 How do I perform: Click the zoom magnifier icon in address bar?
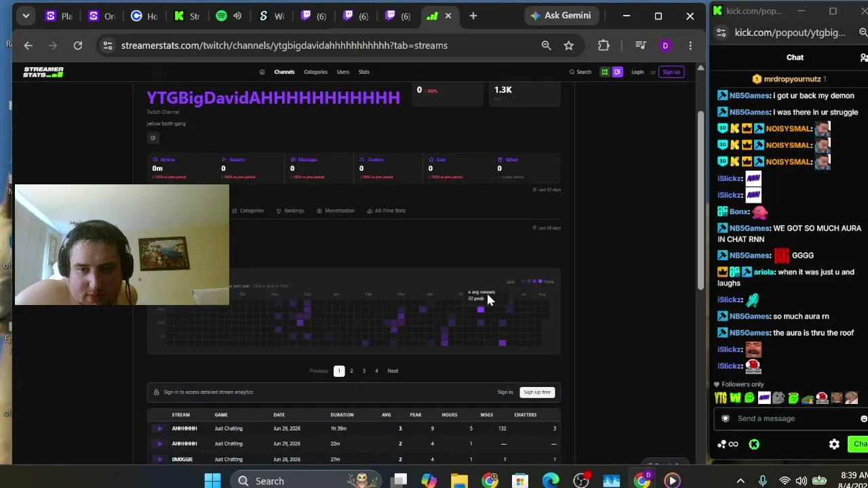tap(546, 45)
